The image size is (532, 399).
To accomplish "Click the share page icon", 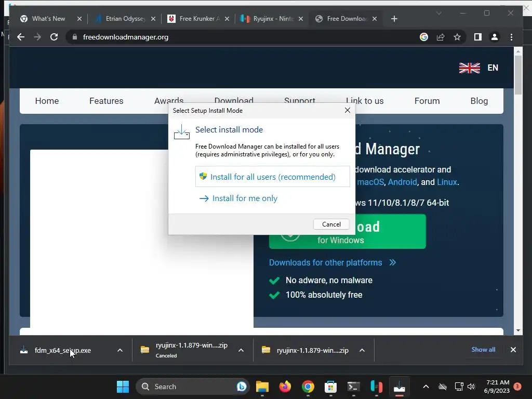I will (x=441, y=37).
